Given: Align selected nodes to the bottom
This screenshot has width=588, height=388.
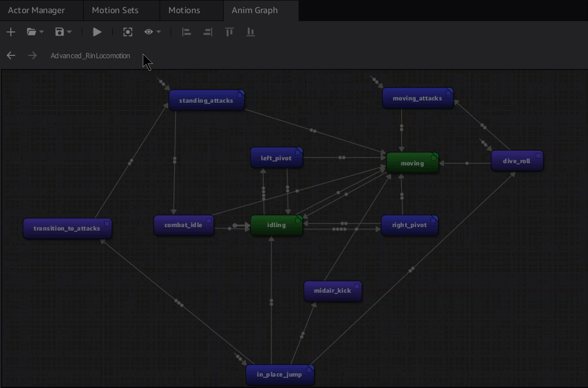Looking at the screenshot, I should pos(250,32).
